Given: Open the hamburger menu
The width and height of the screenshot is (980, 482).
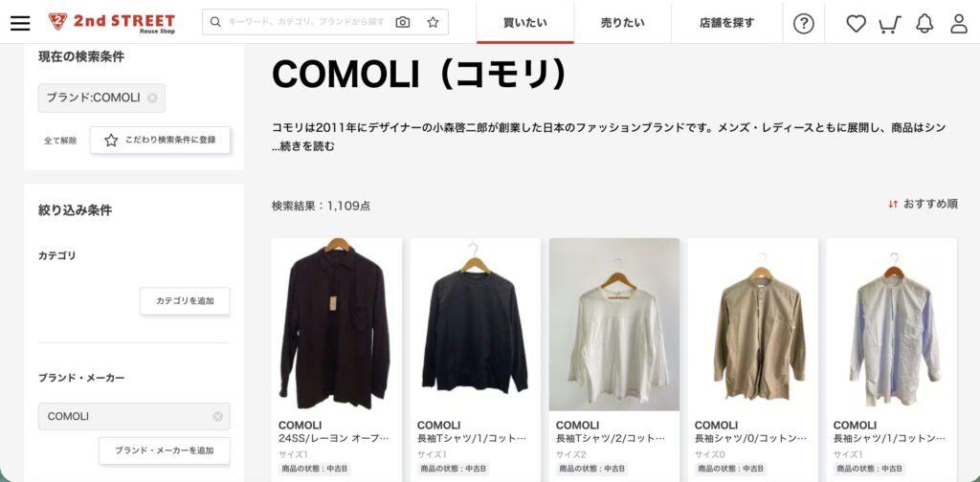Looking at the screenshot, I should [20, 23].
